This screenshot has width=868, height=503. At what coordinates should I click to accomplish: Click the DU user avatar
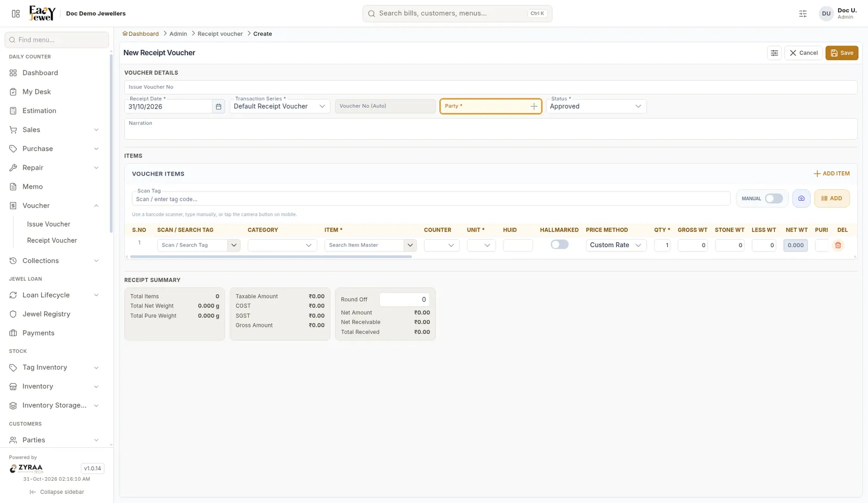[x=826, y=14]
